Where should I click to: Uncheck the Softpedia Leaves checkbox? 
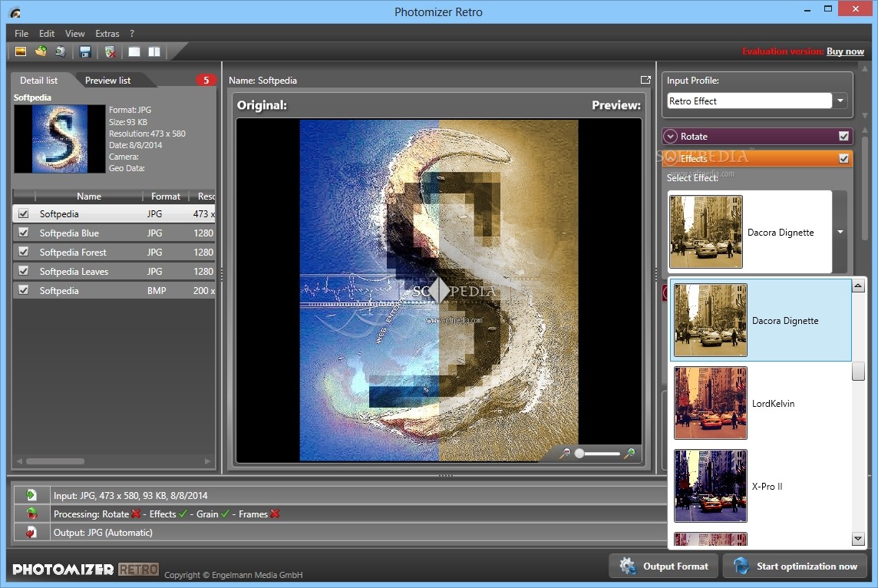(x=24, y=270)
